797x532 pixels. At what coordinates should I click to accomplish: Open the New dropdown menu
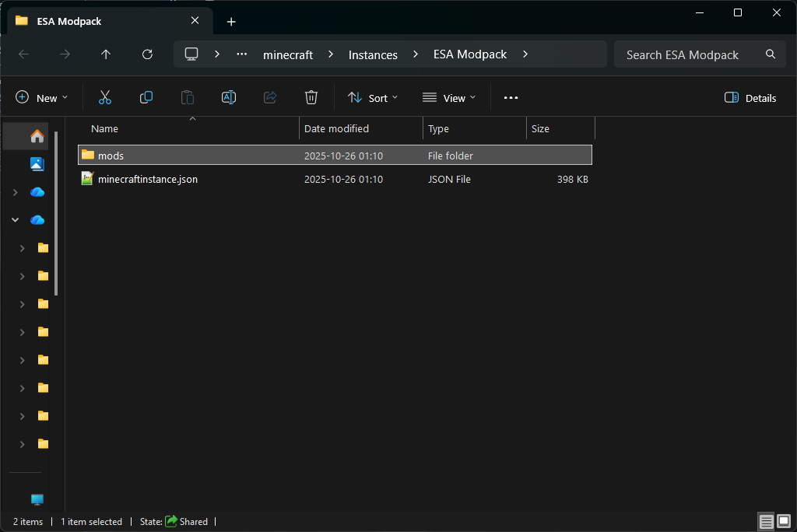tap(42, 98)
